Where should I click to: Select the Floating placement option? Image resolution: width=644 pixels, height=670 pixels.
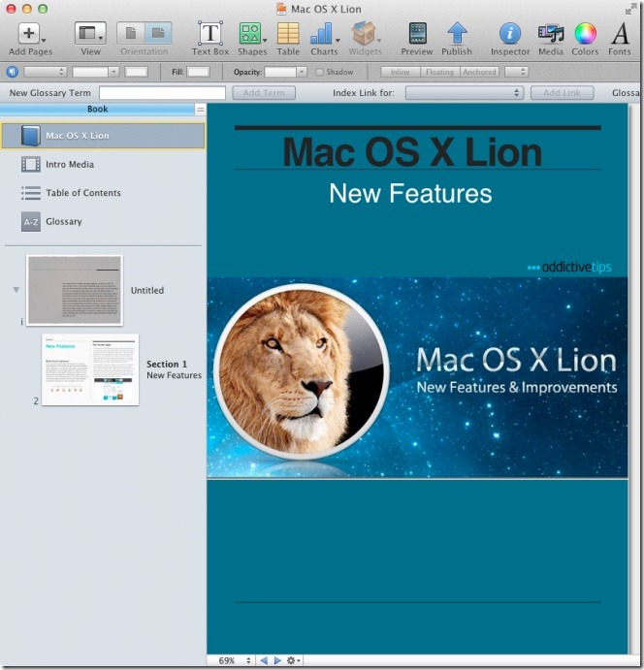(439, 72)
